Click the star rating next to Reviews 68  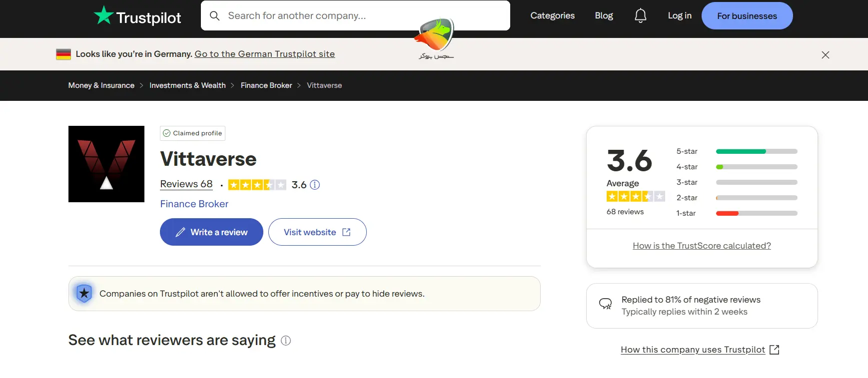pyautogui.click(x=257, y=185)
